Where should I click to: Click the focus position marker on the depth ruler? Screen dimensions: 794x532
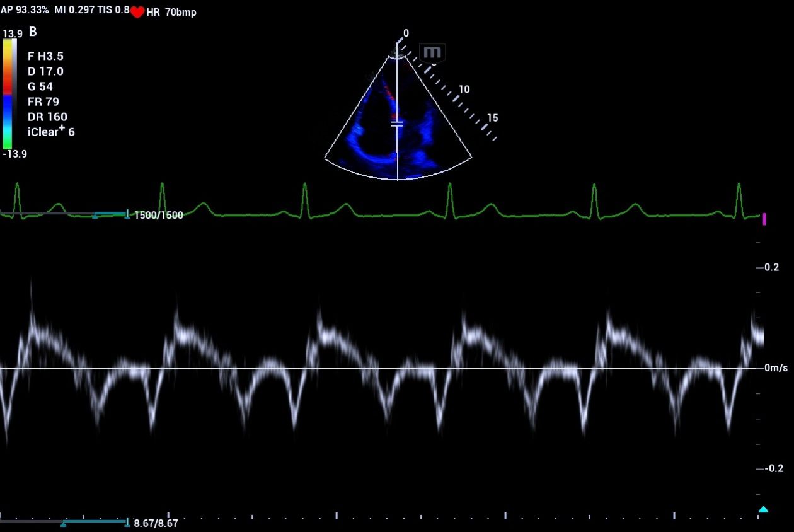[x=397, y=124]
